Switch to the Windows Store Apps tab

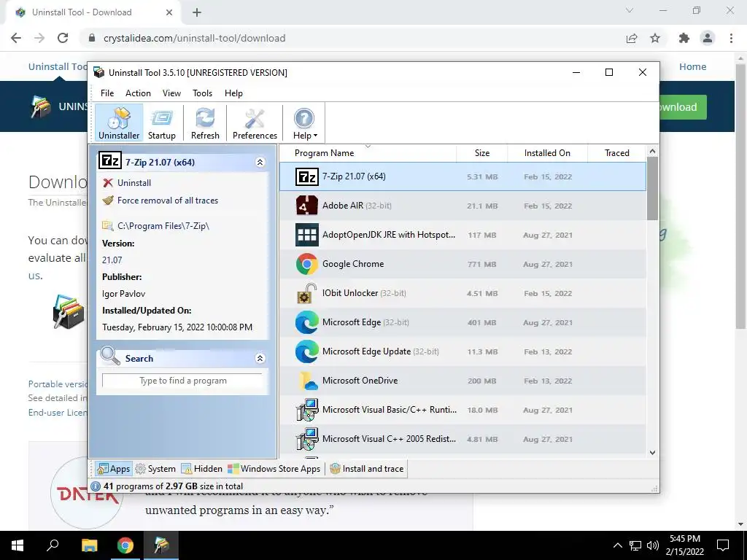click(x=274, y=469)
